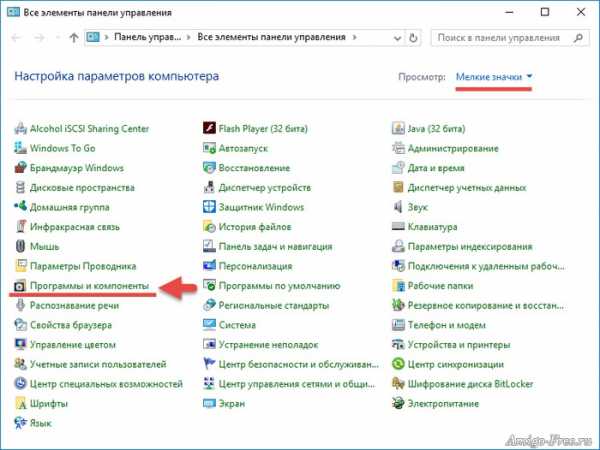Click control panel icon in address bar

pos(93,37)
